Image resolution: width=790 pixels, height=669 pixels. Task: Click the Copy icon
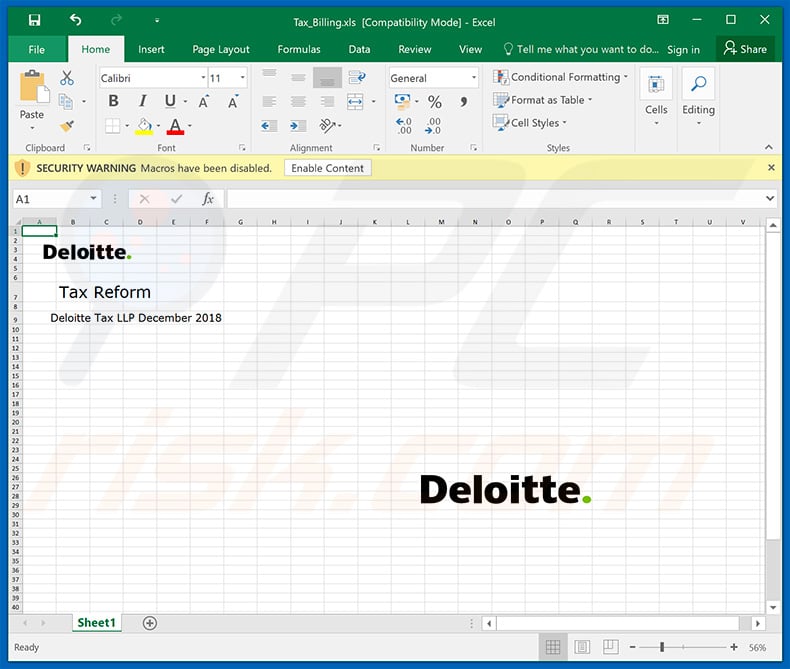tap(65, 101)
